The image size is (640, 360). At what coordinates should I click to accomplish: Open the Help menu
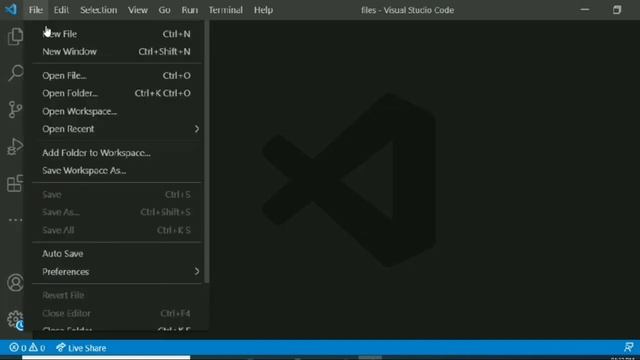point(263,10)
